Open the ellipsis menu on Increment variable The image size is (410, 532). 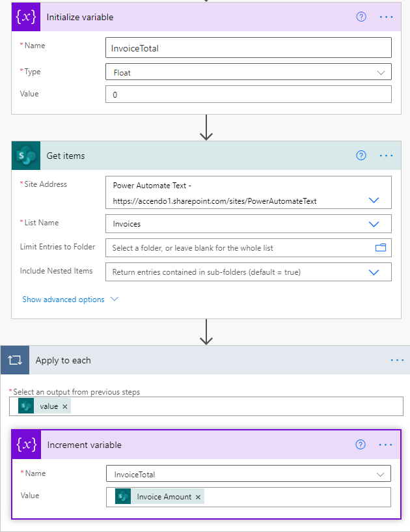point(385,444)
